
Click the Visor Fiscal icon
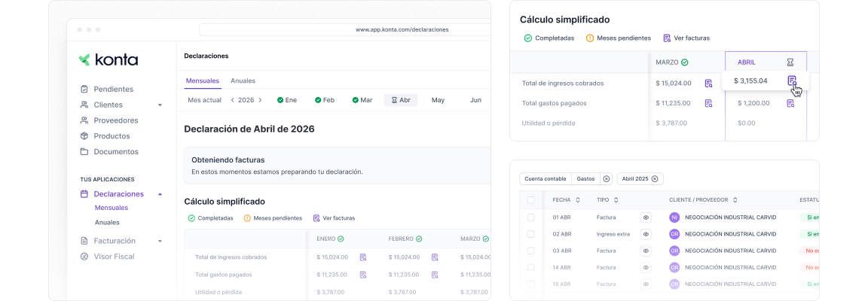(84, 256)
